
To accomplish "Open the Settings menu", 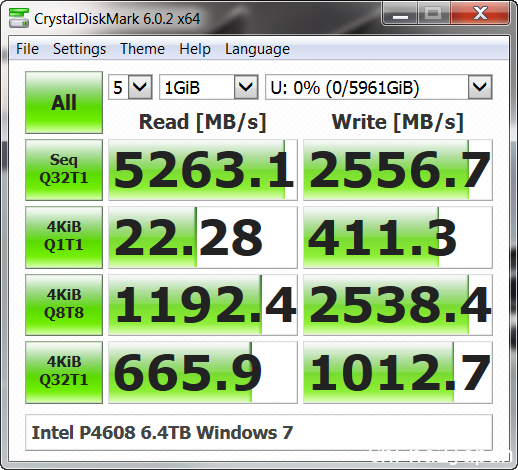I will [79, 49].
